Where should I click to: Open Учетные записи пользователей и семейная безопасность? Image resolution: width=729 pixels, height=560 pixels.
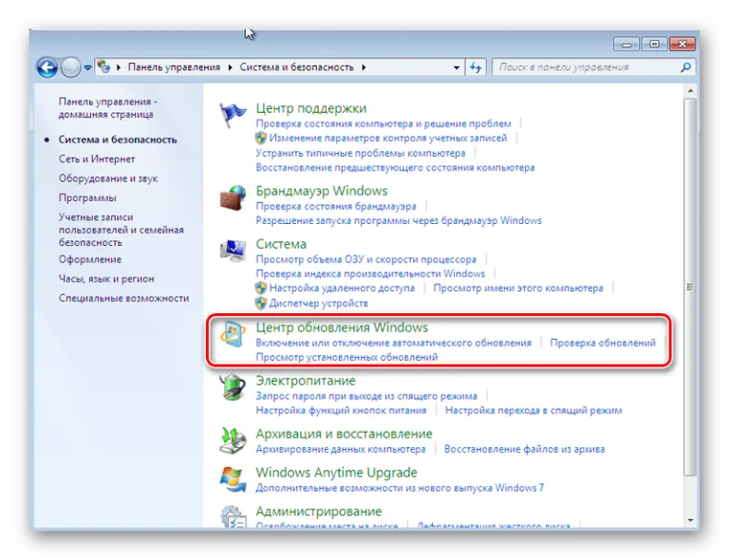121,230
